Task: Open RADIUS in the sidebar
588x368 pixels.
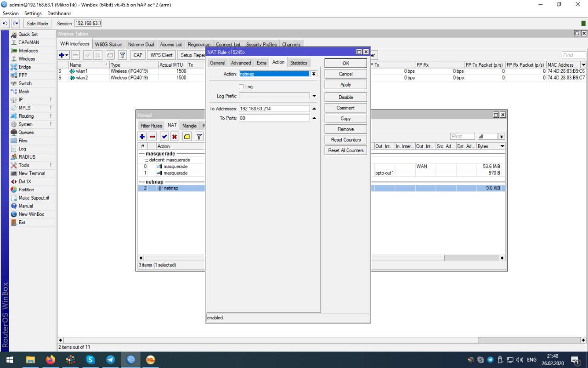Action: 27,157
